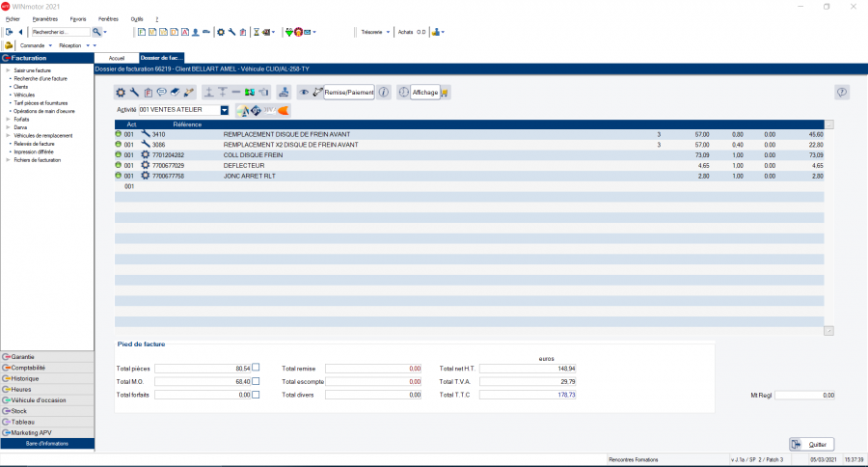Click the red A document icon in main toolbar
This screenshot has height=467, width=868.
[185, 32]
